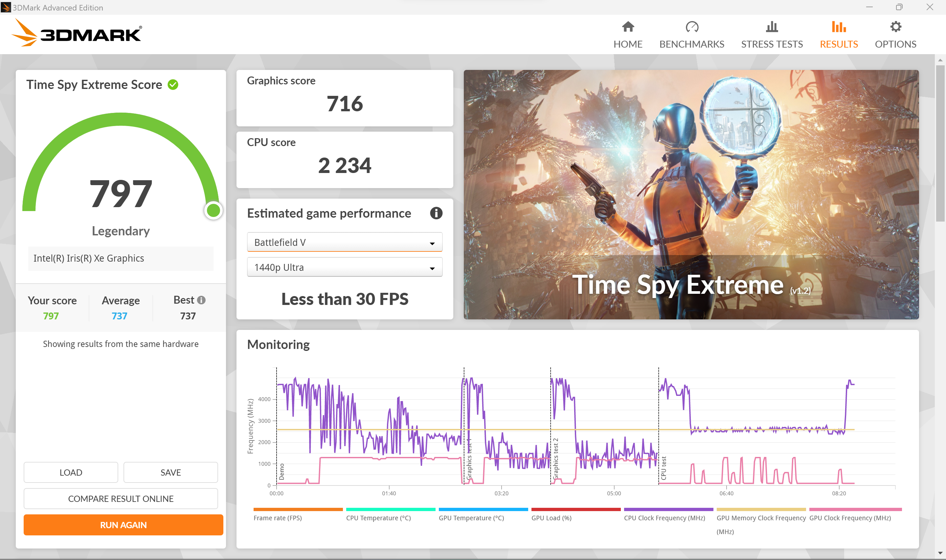Click the Stress Tests bar chart icon
Viewport: 946px width, 560px height.
click(772, 27)
